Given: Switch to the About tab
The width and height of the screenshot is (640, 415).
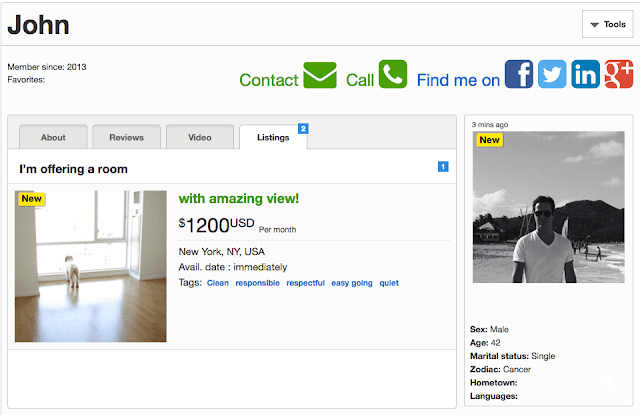Looking at the screenshot, I should click(53, 138).
